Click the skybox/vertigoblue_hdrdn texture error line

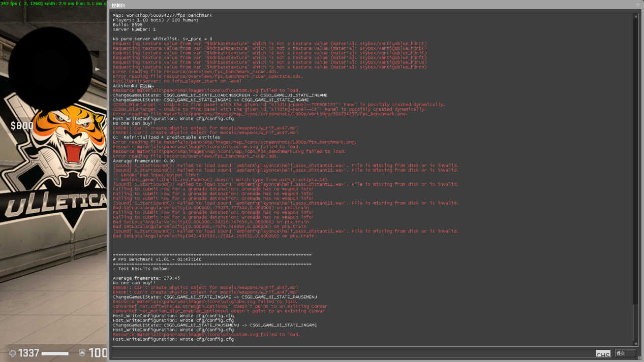click(x=270, y=67)
